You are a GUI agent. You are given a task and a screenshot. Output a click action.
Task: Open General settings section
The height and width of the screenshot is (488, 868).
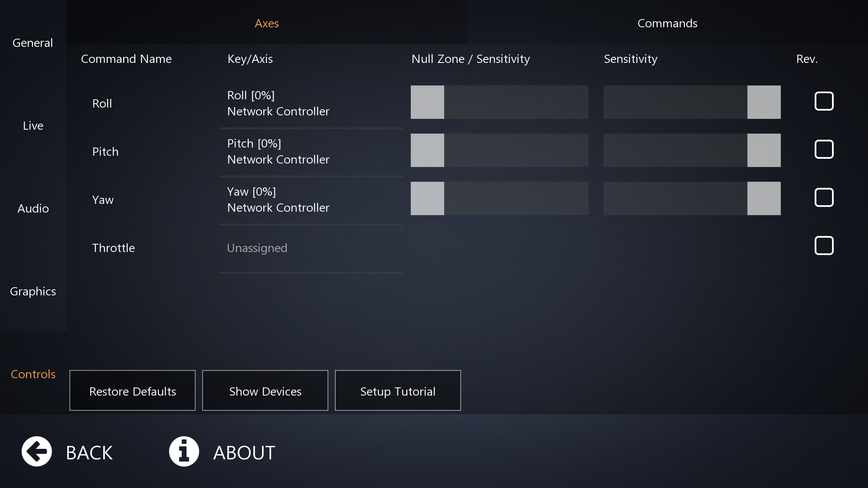pos(33,43)
